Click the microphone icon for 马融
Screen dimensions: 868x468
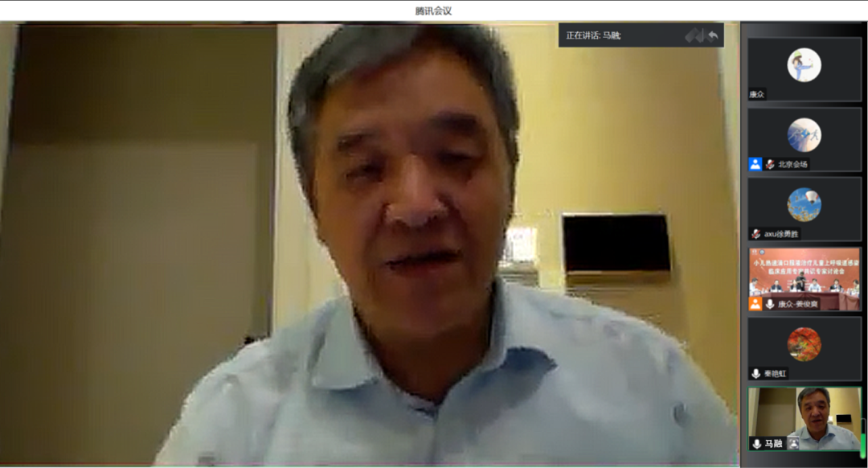[755, 444]
